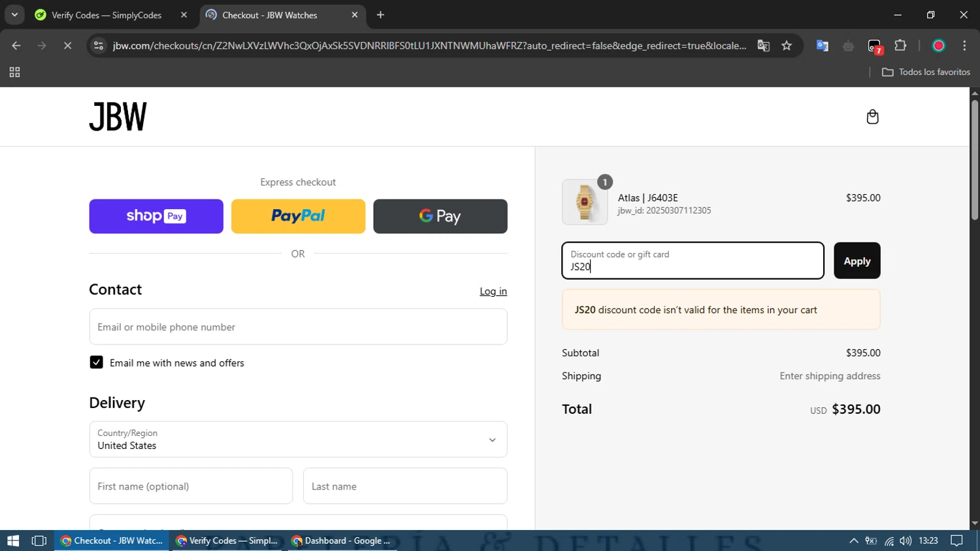This screenshot has height=551, width=980.
Task: Click the First name (optional) field
Action: pos(191,486)
